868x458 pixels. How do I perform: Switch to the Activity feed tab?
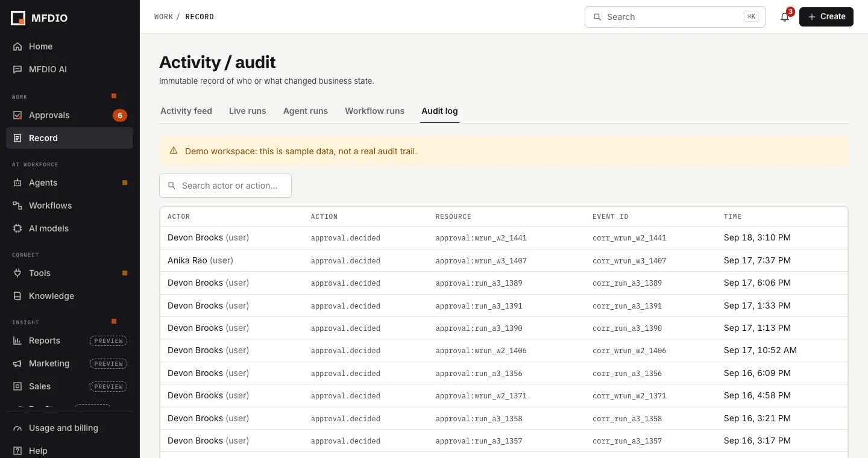tap(186, 111)
